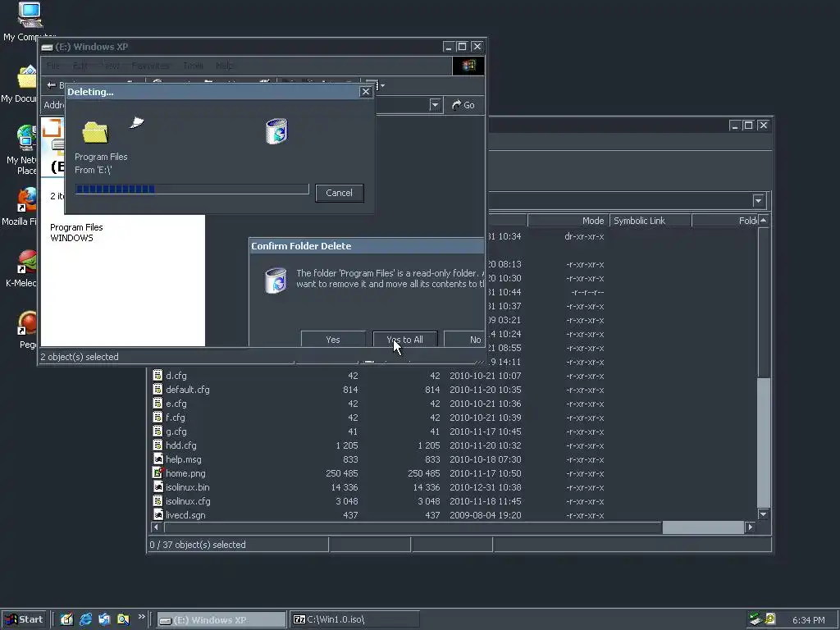Open Edit menu in Explorer window
840x630 pixels.
tap(80, 66)
